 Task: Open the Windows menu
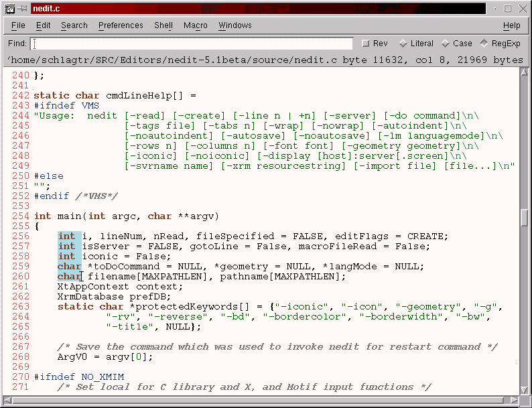pos(235,25)
